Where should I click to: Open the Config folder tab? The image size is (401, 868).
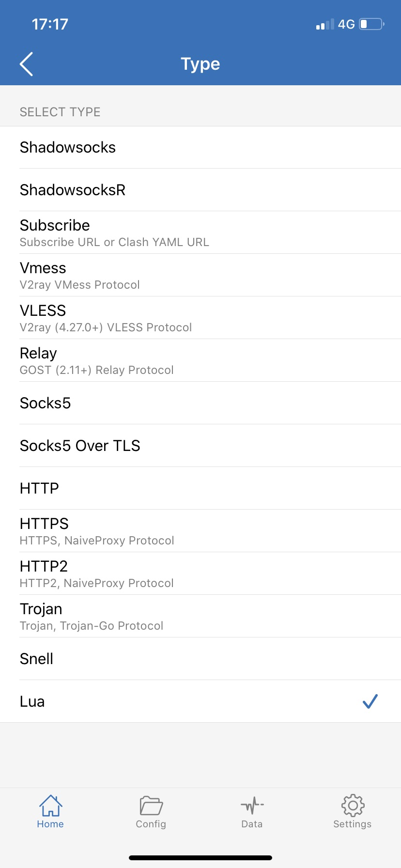pyautogui.click(x=151, y=811)
